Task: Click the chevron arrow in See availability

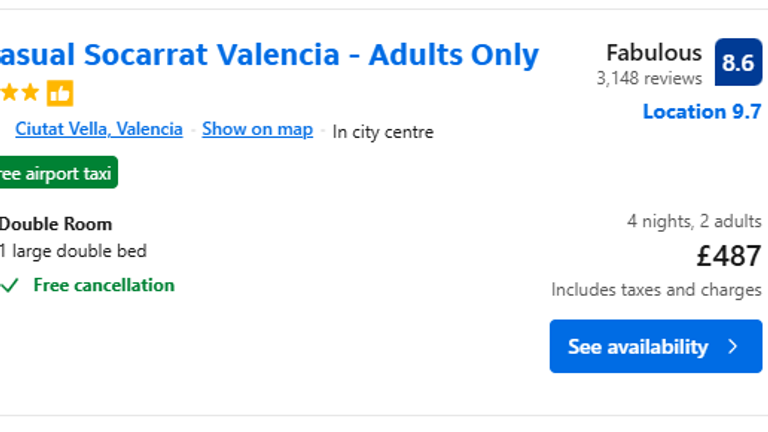Action: click(x=733, y=347)
